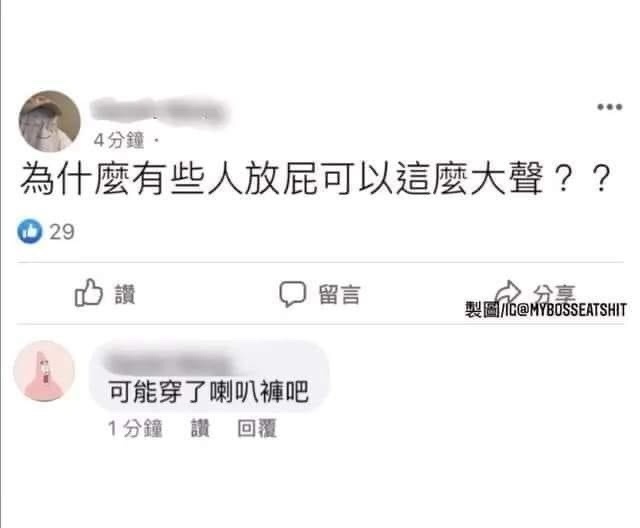Open the post author's profile picture
The height and width of the screenshot is (528, 640).
point(49,121)
